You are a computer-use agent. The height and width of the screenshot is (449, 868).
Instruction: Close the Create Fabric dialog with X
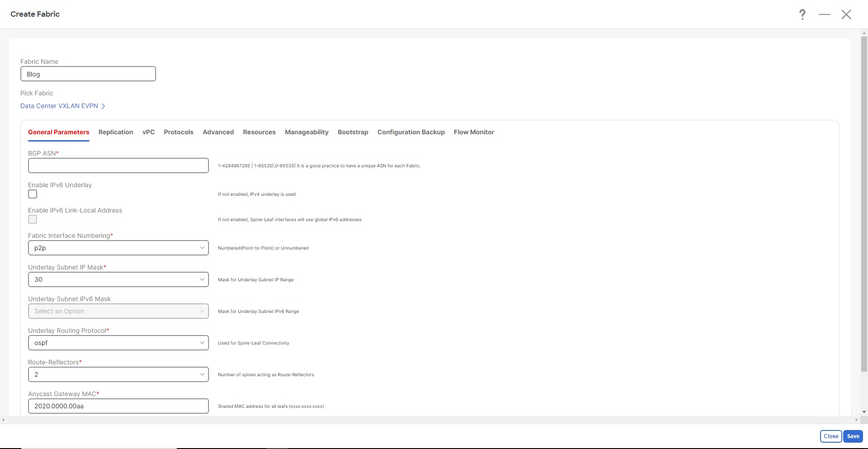[x=846, y=14]
